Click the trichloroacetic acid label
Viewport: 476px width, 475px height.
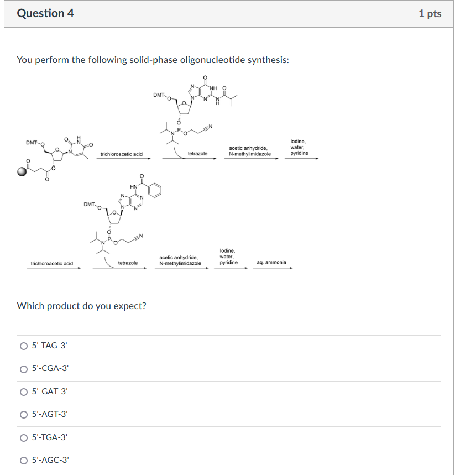click(122, 152)
